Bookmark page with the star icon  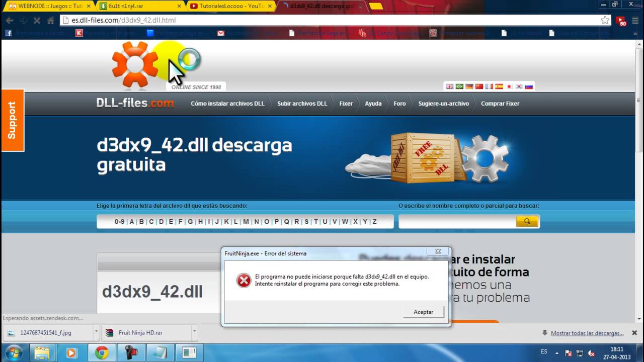tap(605, 20)
